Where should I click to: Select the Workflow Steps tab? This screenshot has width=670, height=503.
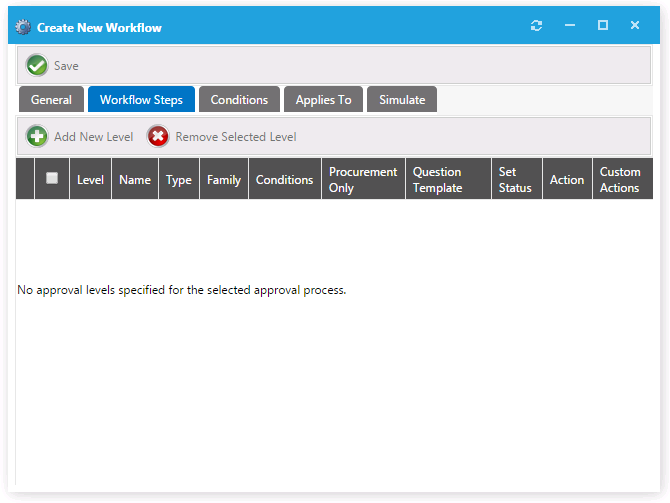(141, 100)
